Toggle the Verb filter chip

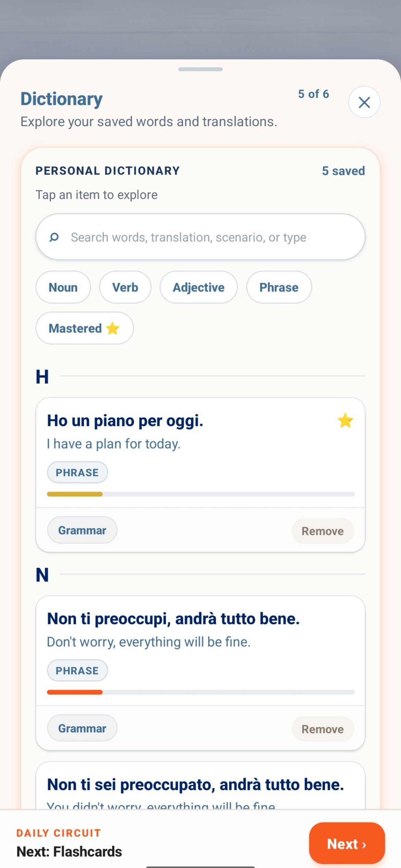coord(125,287)
